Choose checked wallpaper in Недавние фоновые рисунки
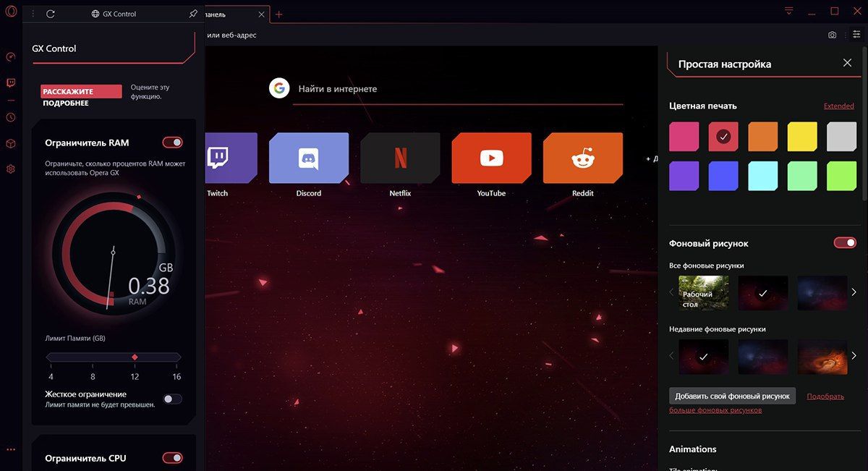Screen dimensions: 868x471 (x=703, y=357)
